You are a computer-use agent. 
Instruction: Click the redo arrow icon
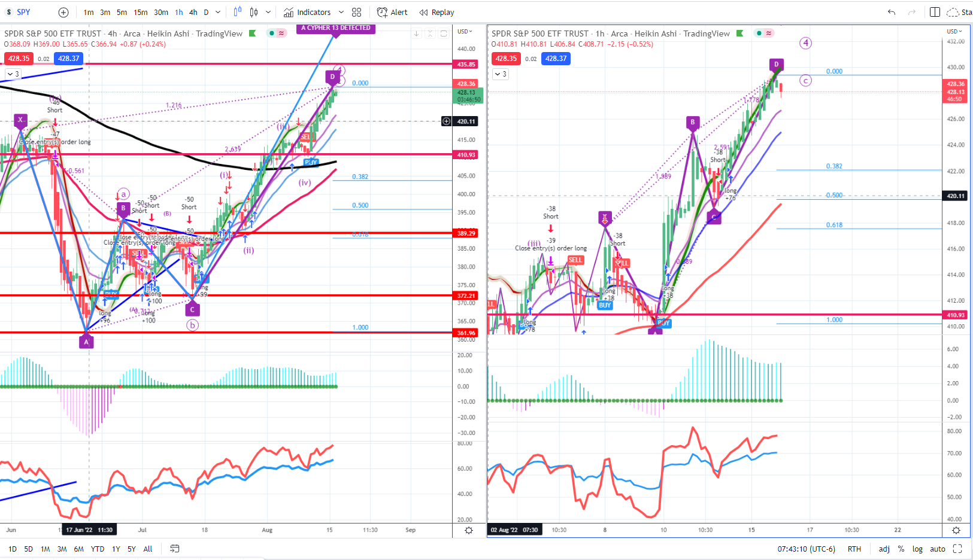[x=912, y=12]
